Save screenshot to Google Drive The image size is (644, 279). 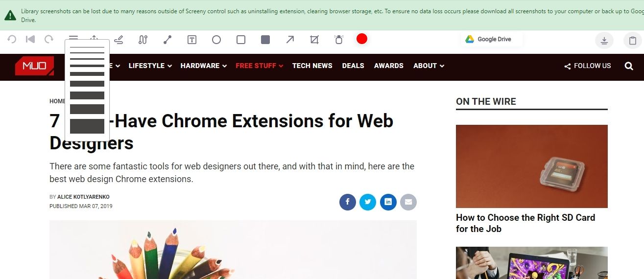pos(492,39)
